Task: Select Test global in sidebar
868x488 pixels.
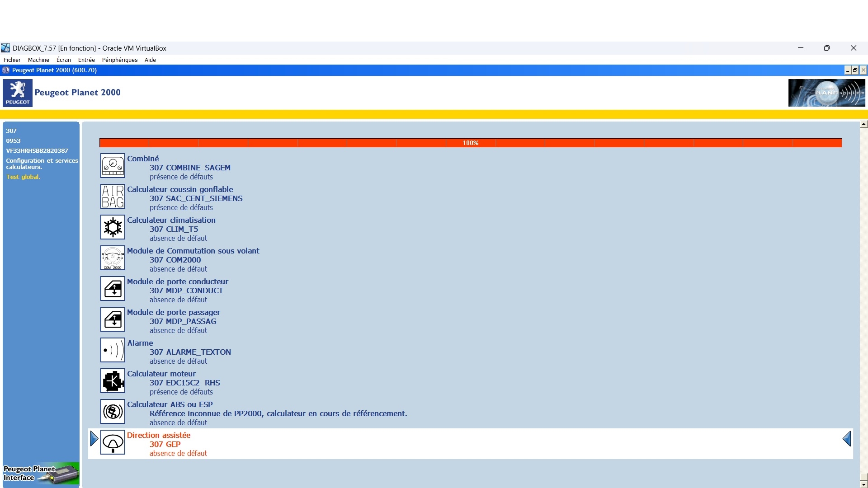Action: coord(23,177)
